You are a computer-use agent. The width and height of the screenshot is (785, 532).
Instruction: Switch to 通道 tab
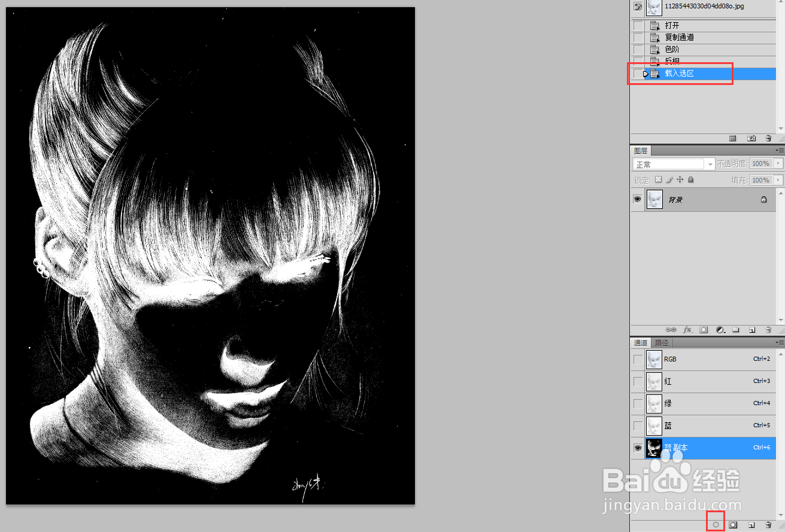[641, 343]
